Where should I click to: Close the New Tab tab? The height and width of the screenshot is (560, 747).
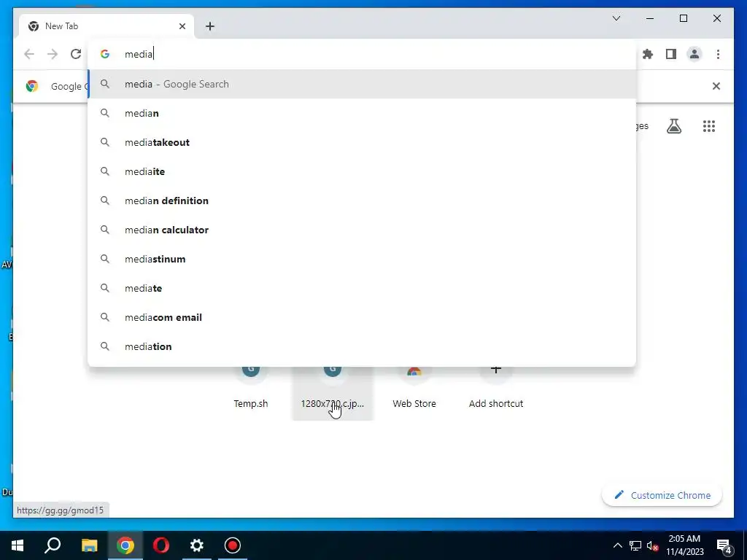[182, 26]
